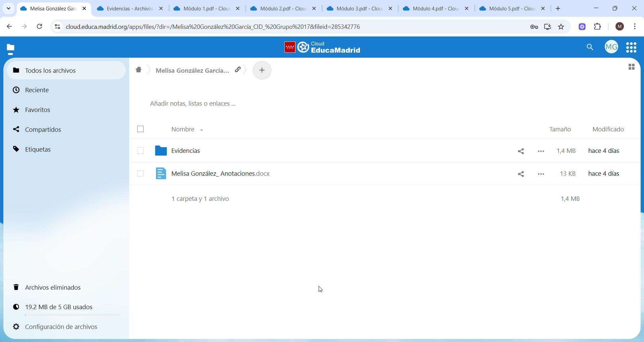Bookmark this page with star icon

pos(561,27)
